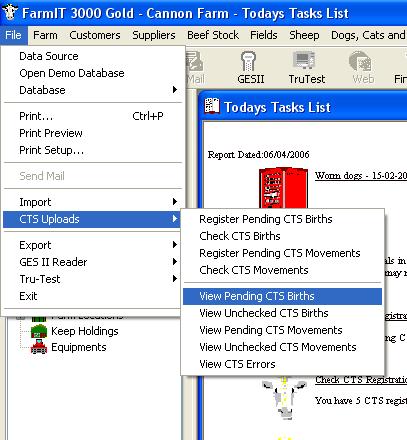Click the cow face icon near Check CTS Registration
Image resolution: width=407 pixels, height=440 pixels.
pos(284,397)
